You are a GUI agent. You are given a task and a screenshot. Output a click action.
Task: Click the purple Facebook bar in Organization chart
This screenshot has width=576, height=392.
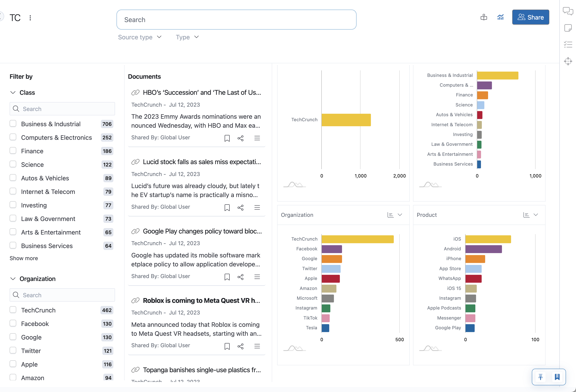tap(332, 249)
